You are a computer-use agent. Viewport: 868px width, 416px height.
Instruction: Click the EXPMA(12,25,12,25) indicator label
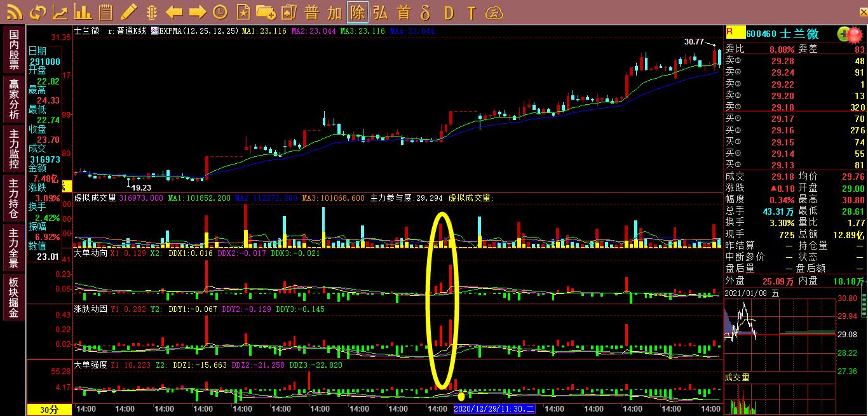pyautogui.click(x=198, y=30)
